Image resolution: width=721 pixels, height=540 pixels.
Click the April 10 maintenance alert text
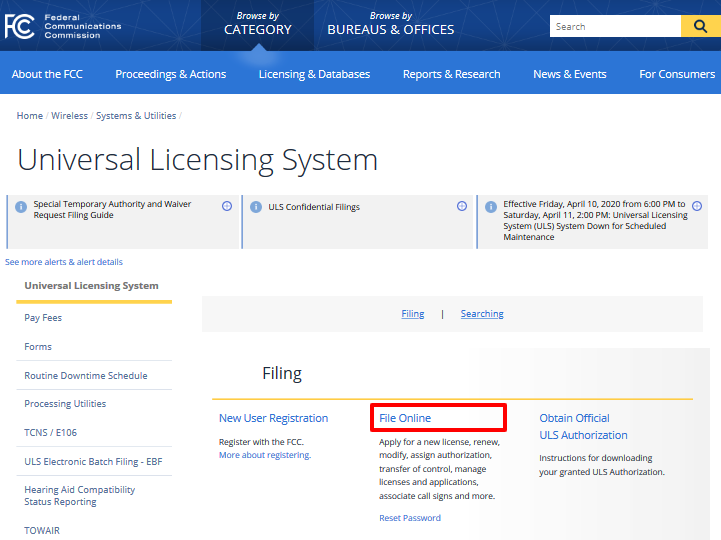tap(595, 220)
